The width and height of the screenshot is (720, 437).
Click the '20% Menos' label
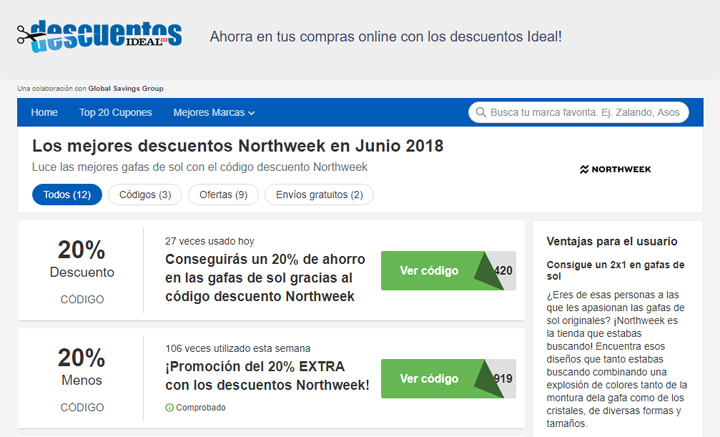click(x=82, y=367)
